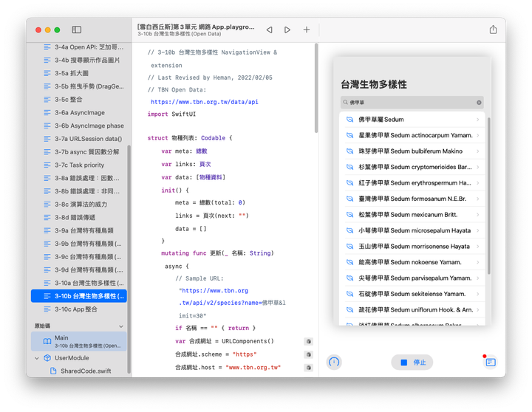This screenshot has height=412, width=532.
Task: Click disclosure chevron on 佛甲草屬 Sedum row
Action: click(478, 120)
